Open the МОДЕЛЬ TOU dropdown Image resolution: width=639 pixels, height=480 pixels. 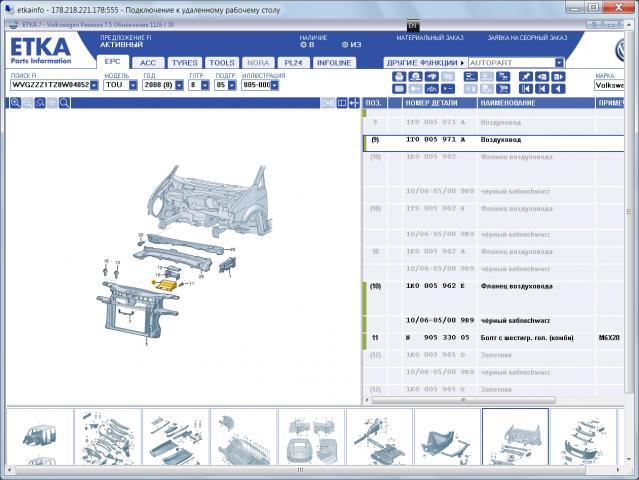pyautogui.click(x=133, y=85)
